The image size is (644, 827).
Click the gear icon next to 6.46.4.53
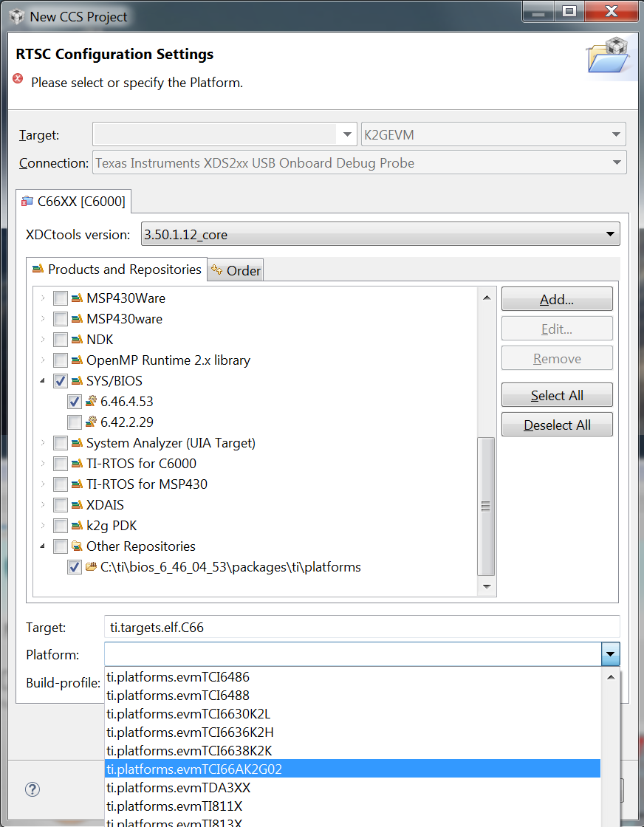[x=92, y=402]
